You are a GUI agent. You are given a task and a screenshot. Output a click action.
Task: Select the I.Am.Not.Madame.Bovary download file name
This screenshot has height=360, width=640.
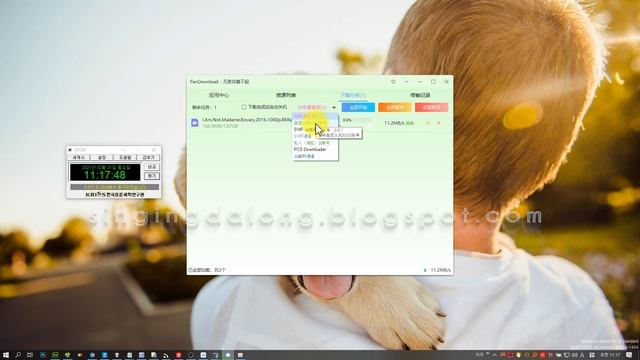pyautogui.click(x=247, y=120)
